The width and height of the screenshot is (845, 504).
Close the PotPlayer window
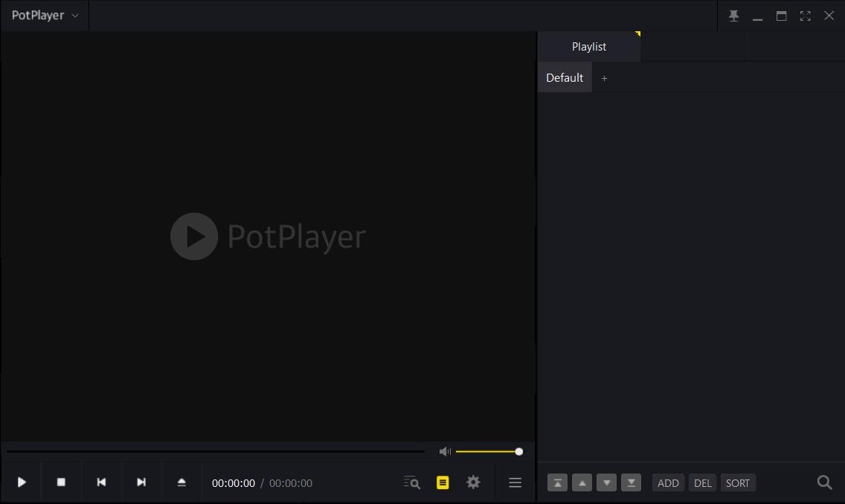[x=829, y=16]
